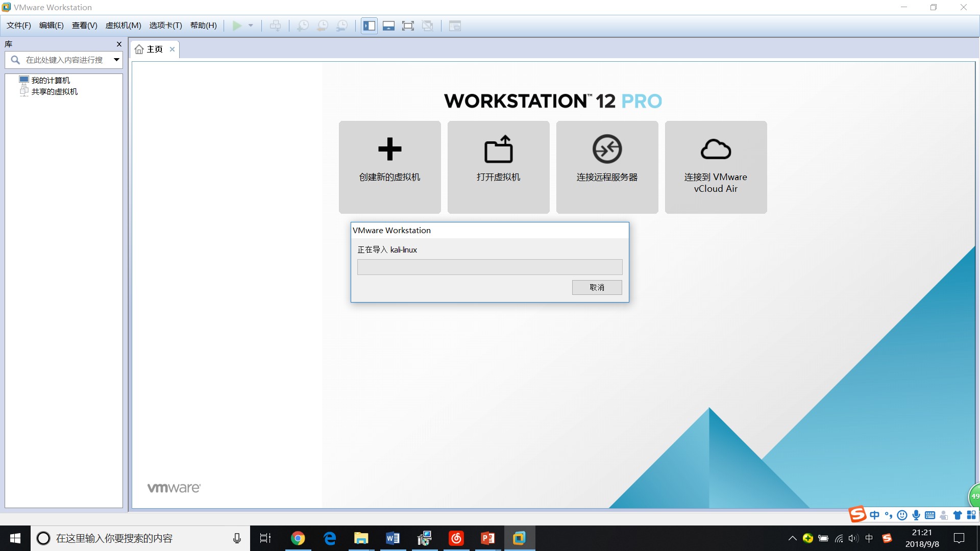Open the power options dropdown arrow
980x551 pixels.
(x=251, y=26)
